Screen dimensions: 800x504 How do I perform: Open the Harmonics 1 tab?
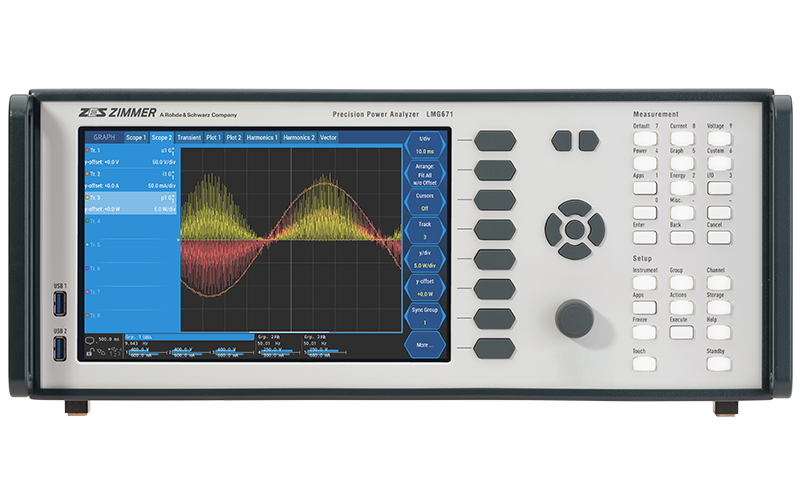pos(263,137)
